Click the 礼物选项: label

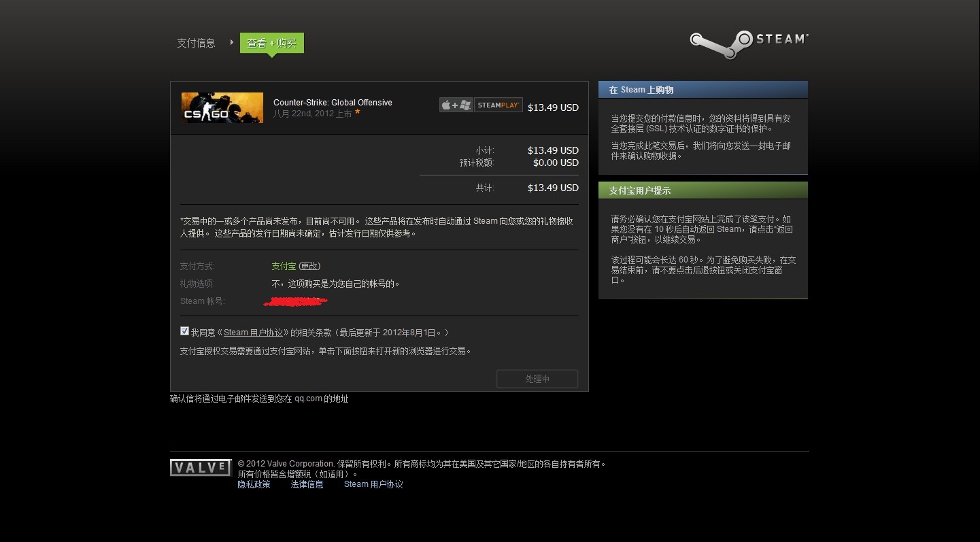tap(197, 284)
